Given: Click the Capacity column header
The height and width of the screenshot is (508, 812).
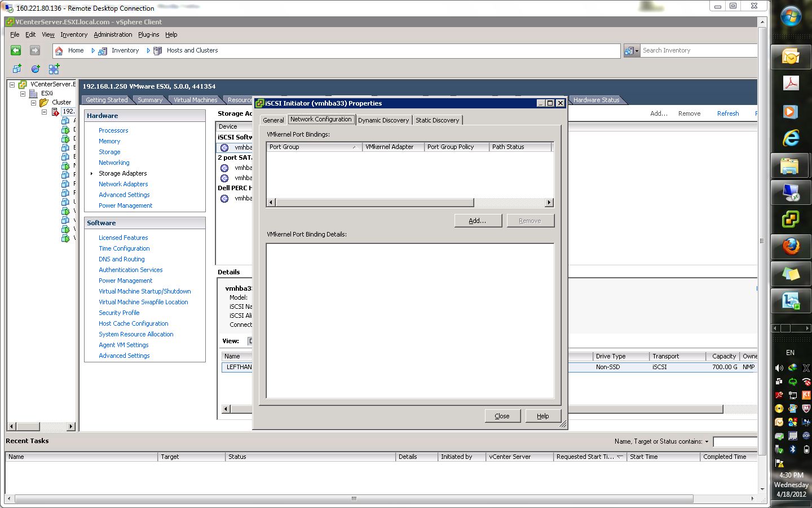Looking at the screenshot, I should point(723,356).
